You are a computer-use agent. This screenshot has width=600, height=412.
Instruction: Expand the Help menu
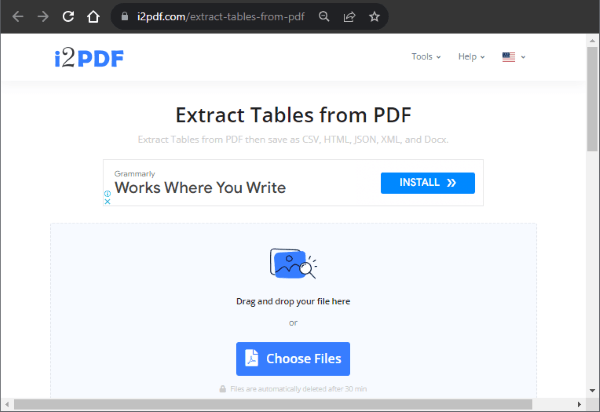[x=471, y=57]
